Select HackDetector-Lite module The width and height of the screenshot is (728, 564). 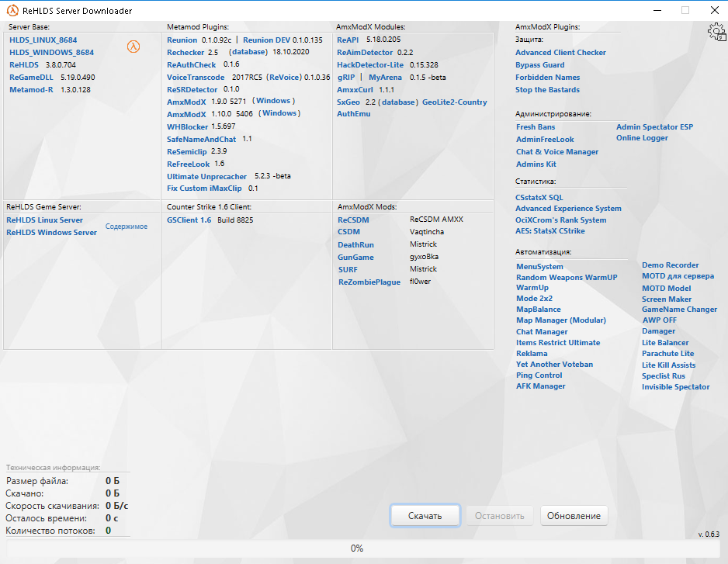(x=370, y=65)
